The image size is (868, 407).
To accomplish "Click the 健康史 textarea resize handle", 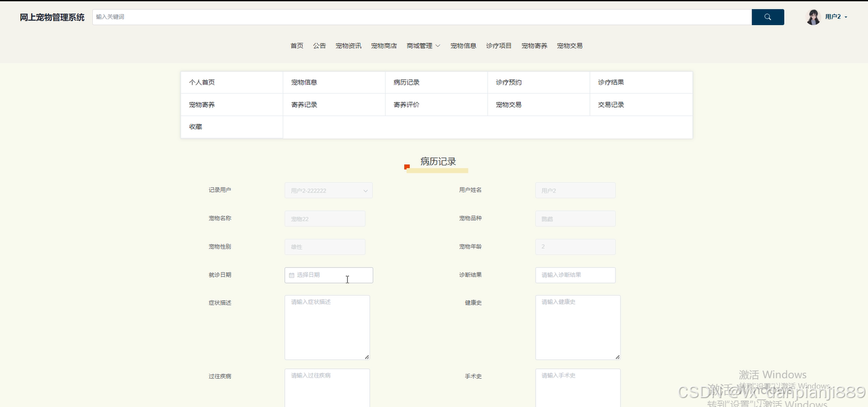I will click(618, 356).
